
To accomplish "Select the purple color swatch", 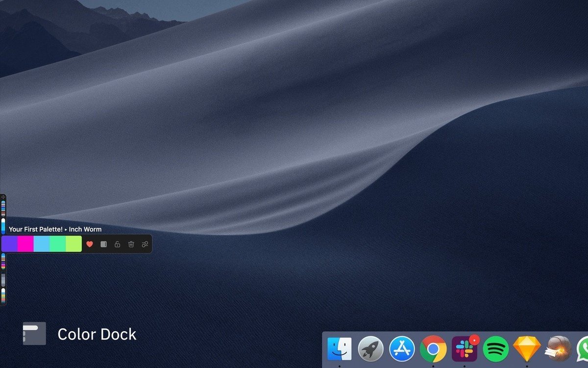I will [x=9, y=244].
